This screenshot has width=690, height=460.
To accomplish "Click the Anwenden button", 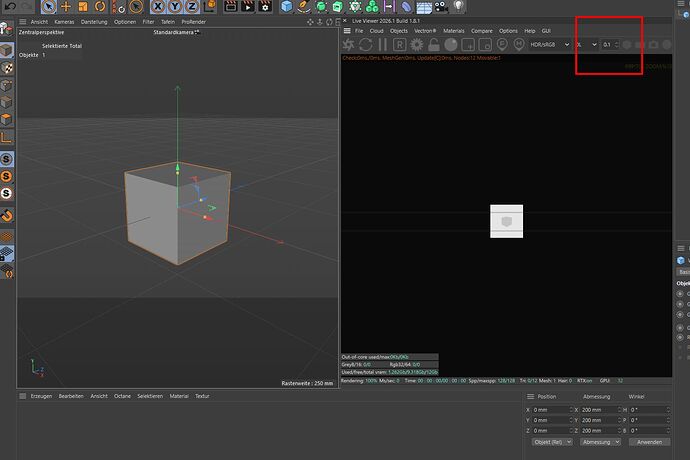I will tap(650, 442).
